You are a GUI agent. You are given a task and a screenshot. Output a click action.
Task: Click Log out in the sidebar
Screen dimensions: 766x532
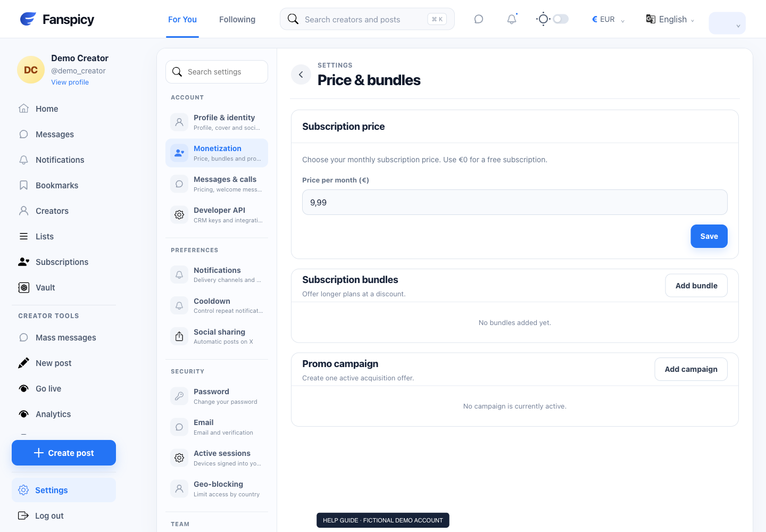64,516
